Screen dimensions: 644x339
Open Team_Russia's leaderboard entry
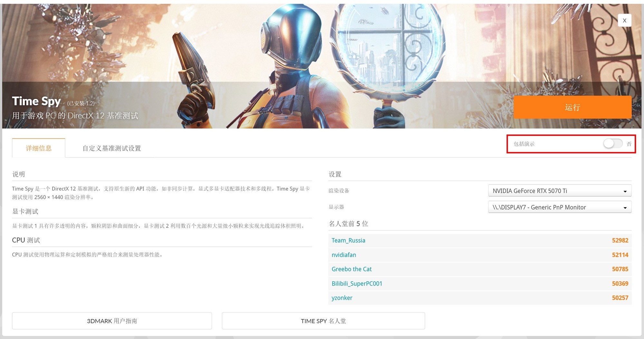[348, 240]
